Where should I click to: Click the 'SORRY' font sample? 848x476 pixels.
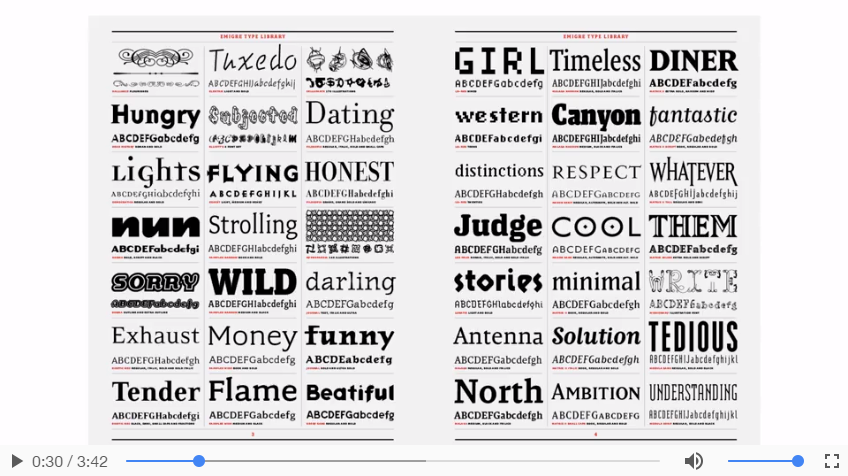click(156, 282)
